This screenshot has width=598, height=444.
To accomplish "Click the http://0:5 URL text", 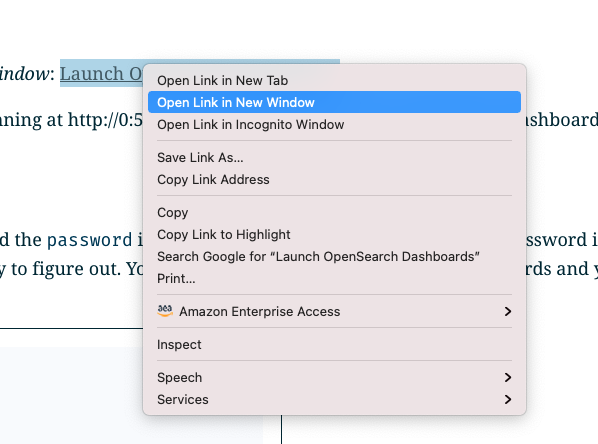I will point(105,120).
